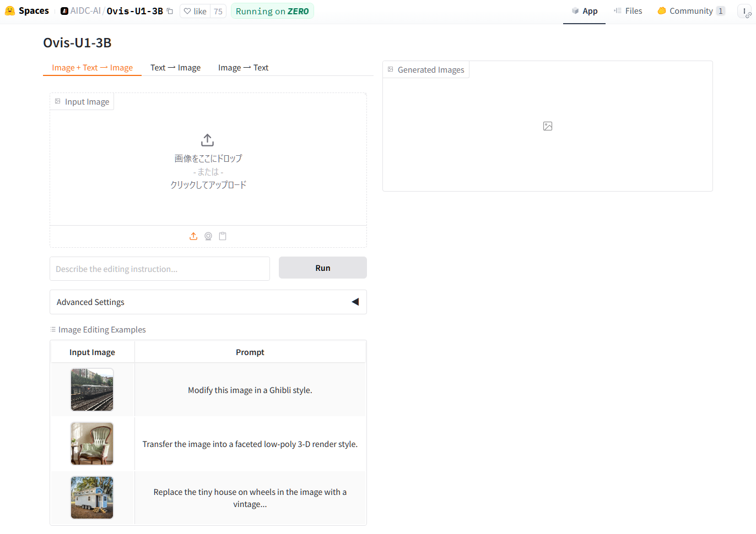Click the large upload arrow in drop area
The width and height of the screenshot is (756, 534).
tap(207, 140)
